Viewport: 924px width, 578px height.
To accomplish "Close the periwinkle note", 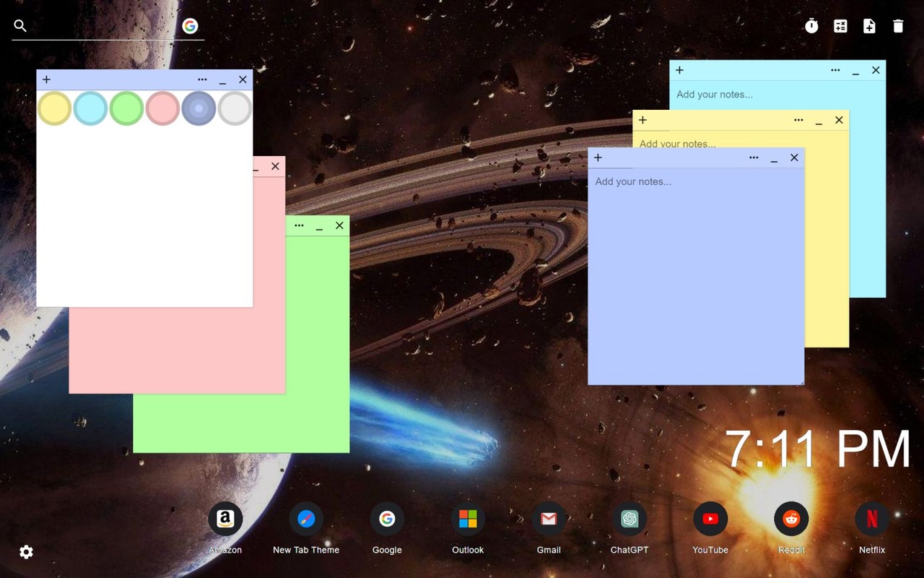I will 794,158.
